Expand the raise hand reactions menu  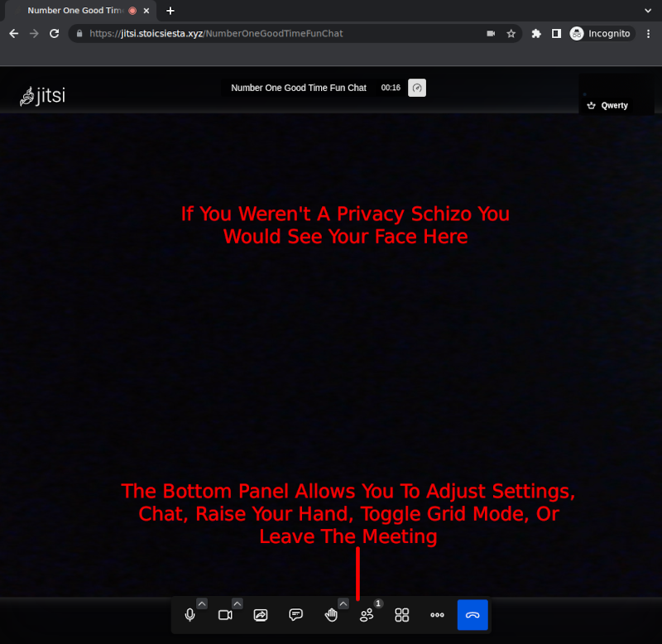pos(343,603)
